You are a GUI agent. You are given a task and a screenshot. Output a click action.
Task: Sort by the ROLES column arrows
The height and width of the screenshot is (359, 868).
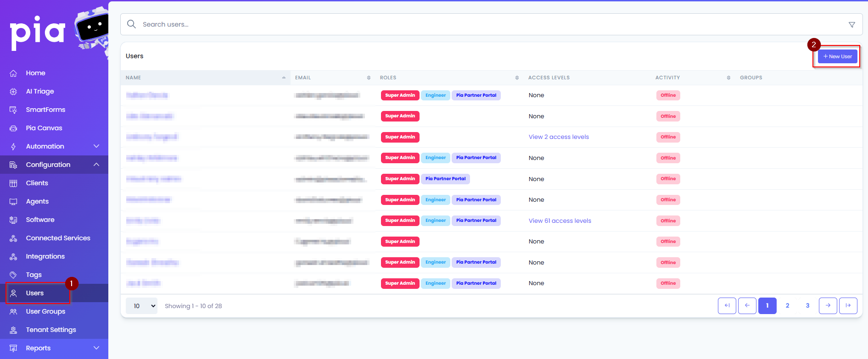click(517, 78)
